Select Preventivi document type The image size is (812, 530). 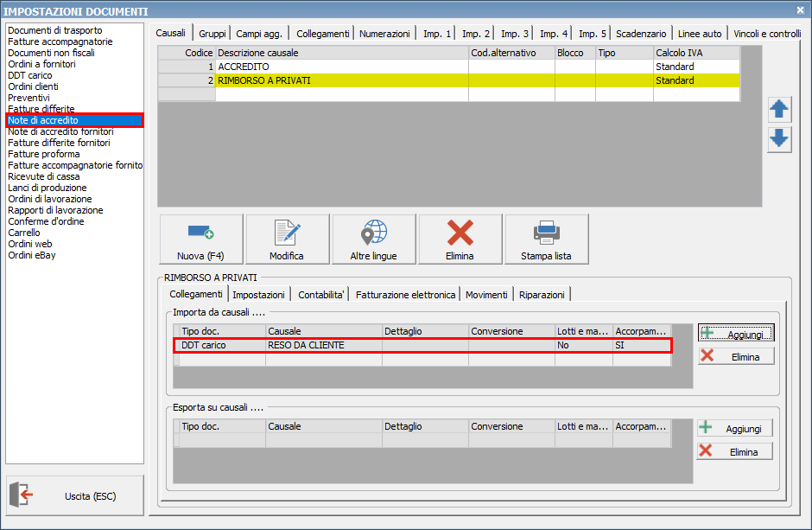tap(29, 98)
